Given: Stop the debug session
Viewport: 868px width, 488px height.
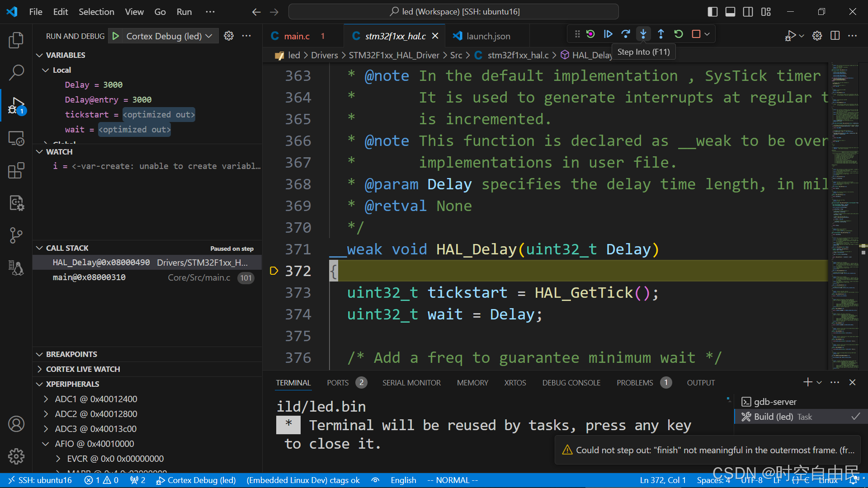Looking at the screenshot, I should coord(696,34).
